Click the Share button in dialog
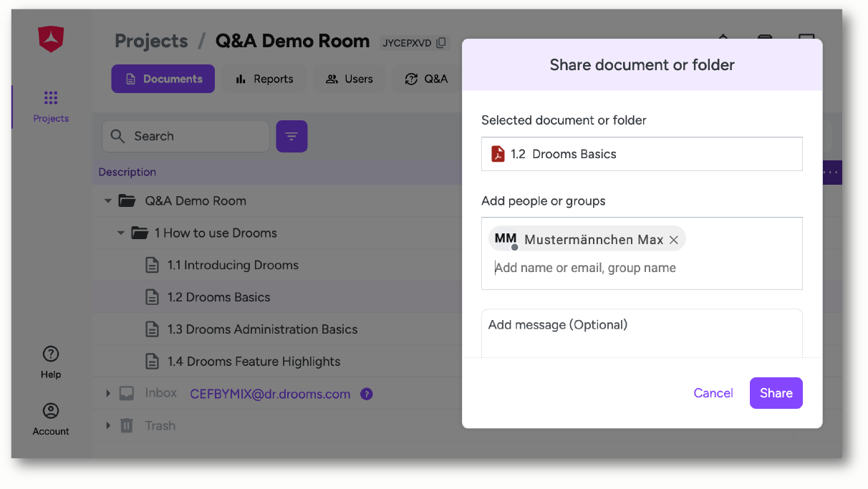Screen dimensions: 868x489 point(776,393)
